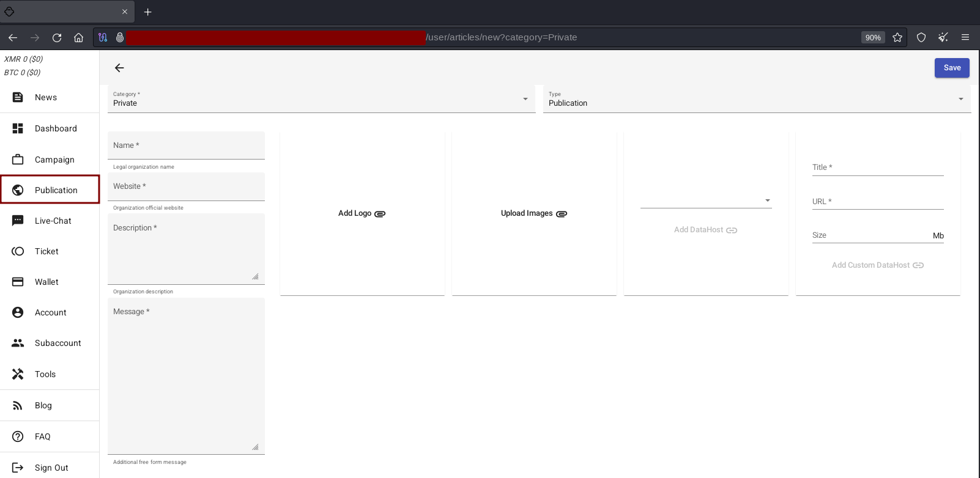
Task: Open the Type dropdown set to Publication
Action: [756, 99]
